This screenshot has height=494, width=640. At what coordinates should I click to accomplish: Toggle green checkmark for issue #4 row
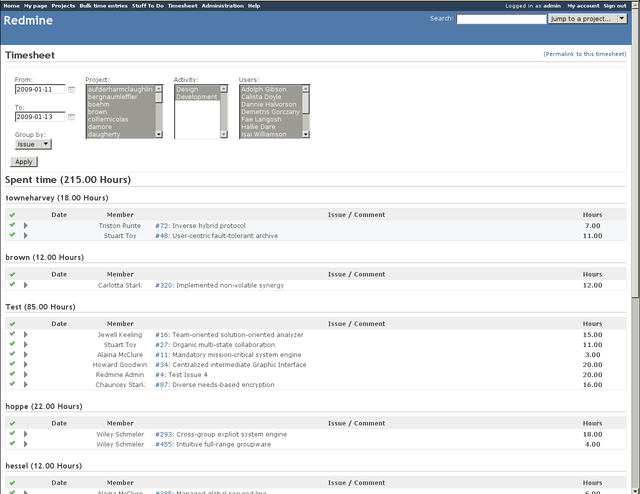[x=12, y=374]
